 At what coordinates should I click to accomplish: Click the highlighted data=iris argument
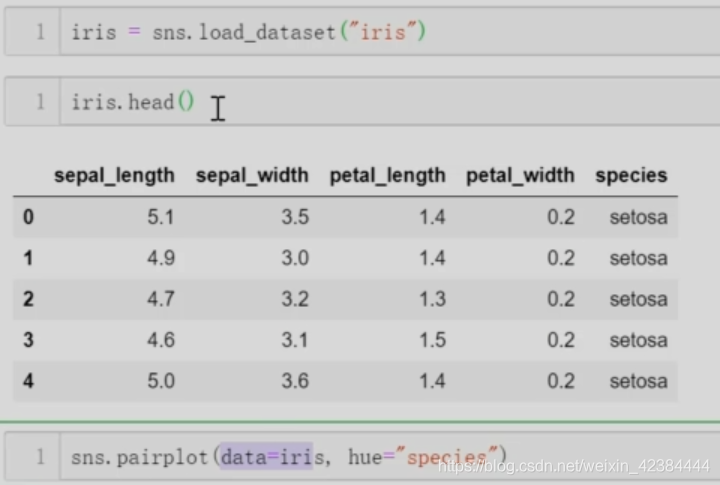click(x=267, y=457)
